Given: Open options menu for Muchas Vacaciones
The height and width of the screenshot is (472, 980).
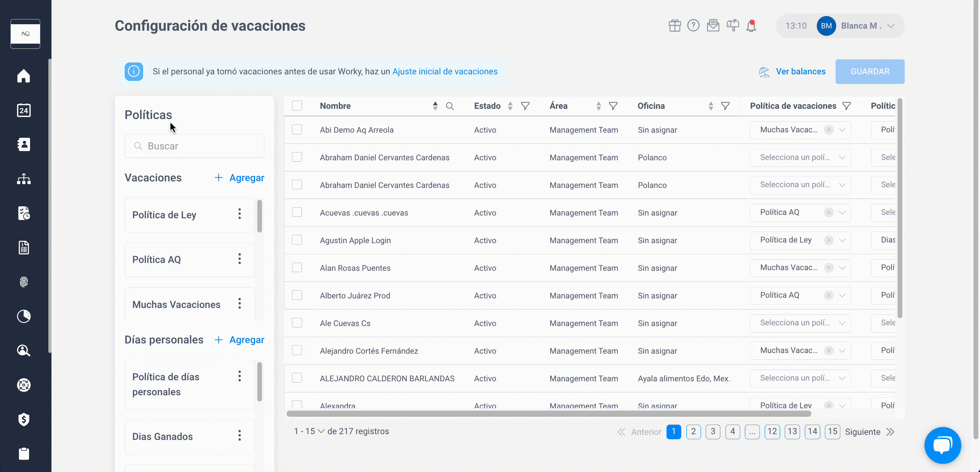Looking at the screenshot, I should click(239, 304).
